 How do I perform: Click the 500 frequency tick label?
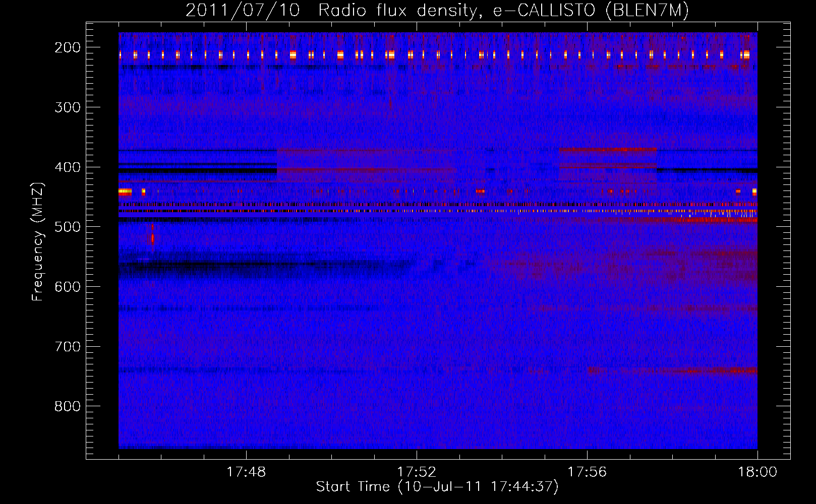pos(68,227)
